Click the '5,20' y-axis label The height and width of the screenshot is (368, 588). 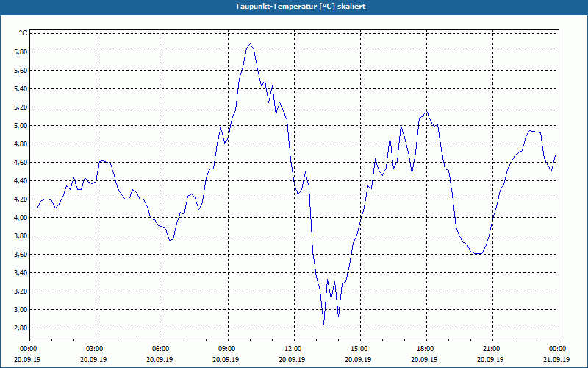[x=21, y=107]
